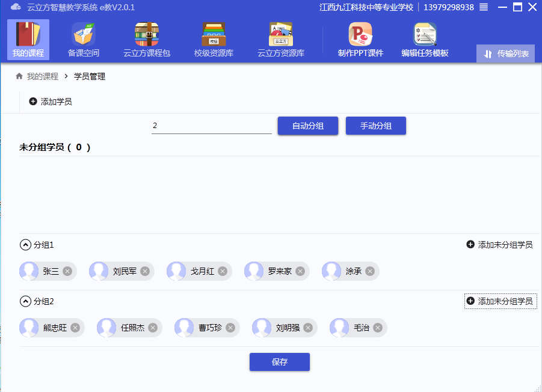Screen dimensions: 542x392
Task: Remove 熊忠旺 from group 2
Action: [75, 328]
